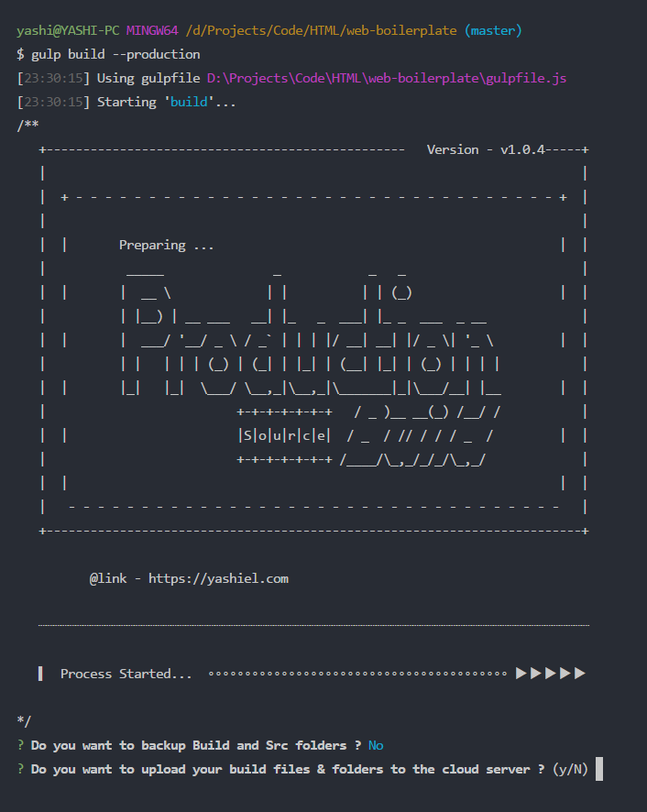The image size is (647, 812).
Task: Click the upload build files question
Action: click(x=288, y=769)
